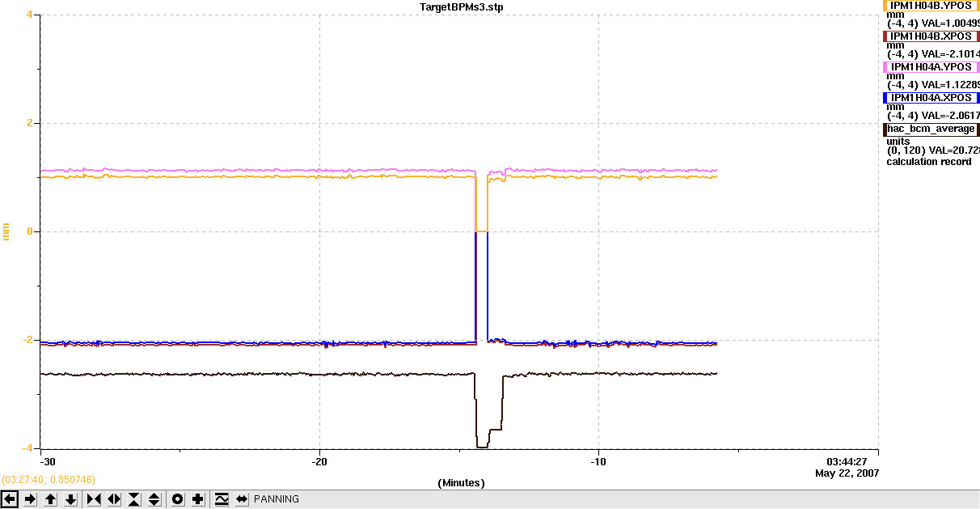Viewport: 980px width, 509px height.
Task: Select the IPM1H04A.YPOS pink legend entry
Action: pos(931,67)
